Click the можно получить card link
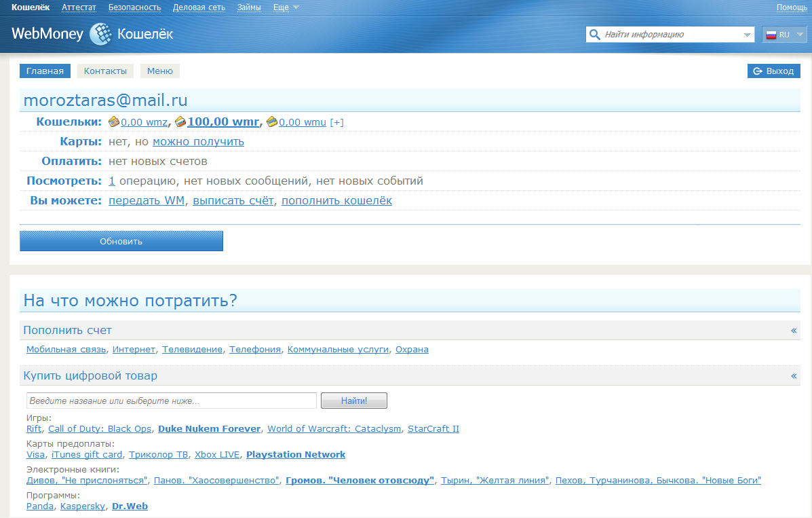The image size is (812, 518). pyautogui.click(x=198, y=142)
